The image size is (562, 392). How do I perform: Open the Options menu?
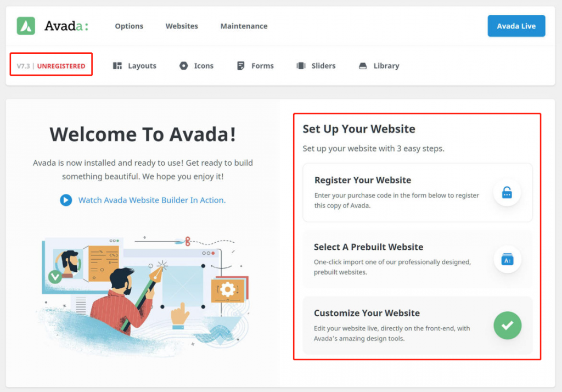point(129,26)
